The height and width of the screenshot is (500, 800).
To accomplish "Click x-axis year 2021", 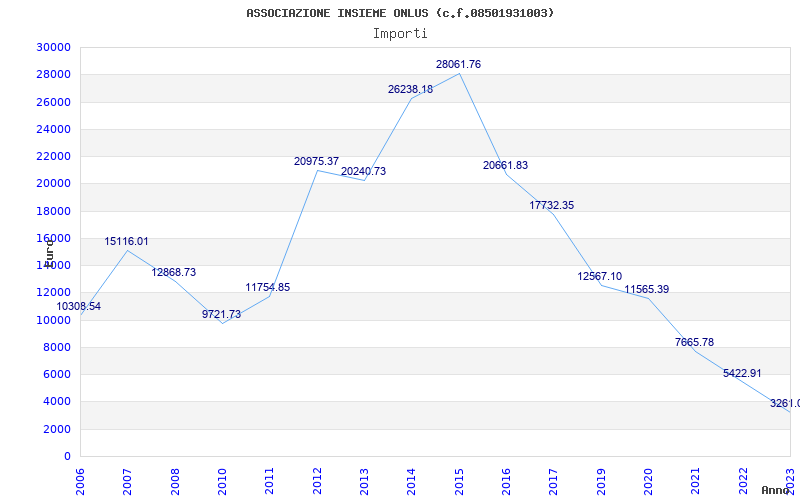I will tap(696, 481).
